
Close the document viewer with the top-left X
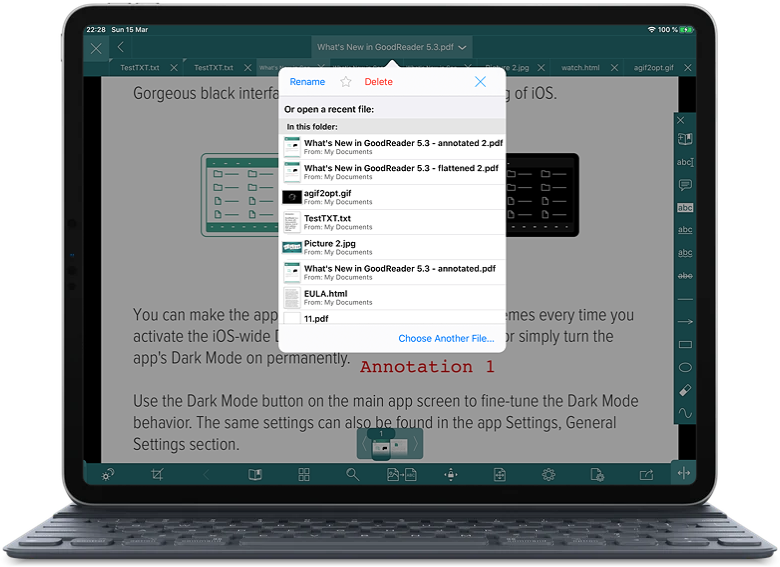pyautogui.click(x=96, y=48)
